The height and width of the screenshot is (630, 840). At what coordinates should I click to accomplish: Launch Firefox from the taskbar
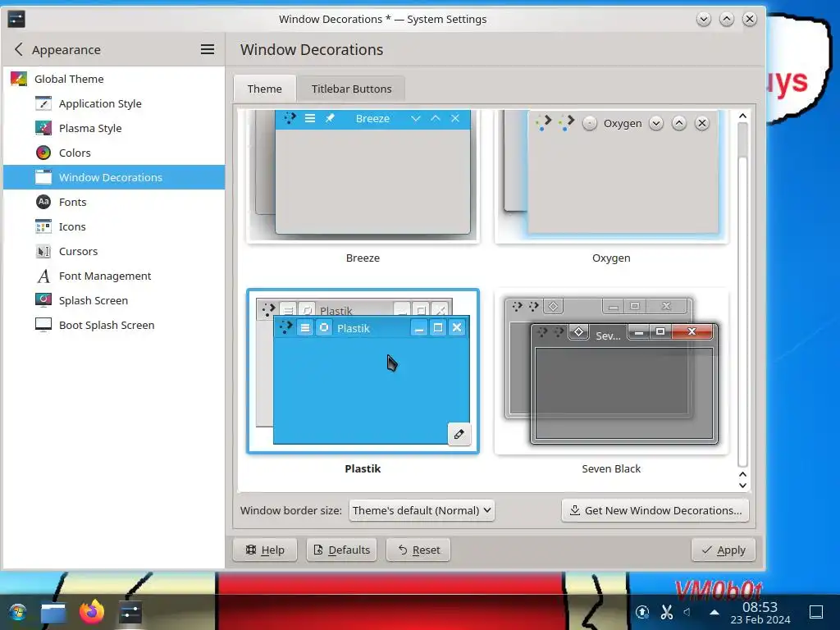[92, 611]
